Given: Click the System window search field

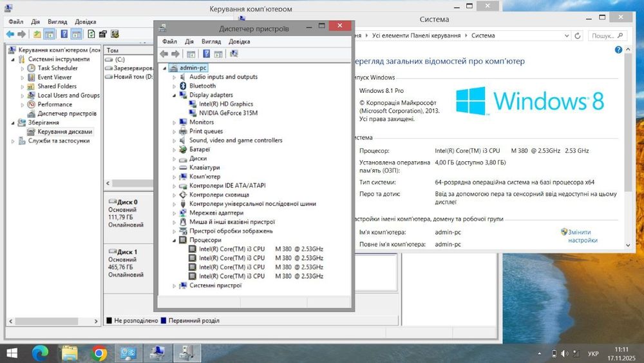Looking at the screenshot, I should point(607,35).
